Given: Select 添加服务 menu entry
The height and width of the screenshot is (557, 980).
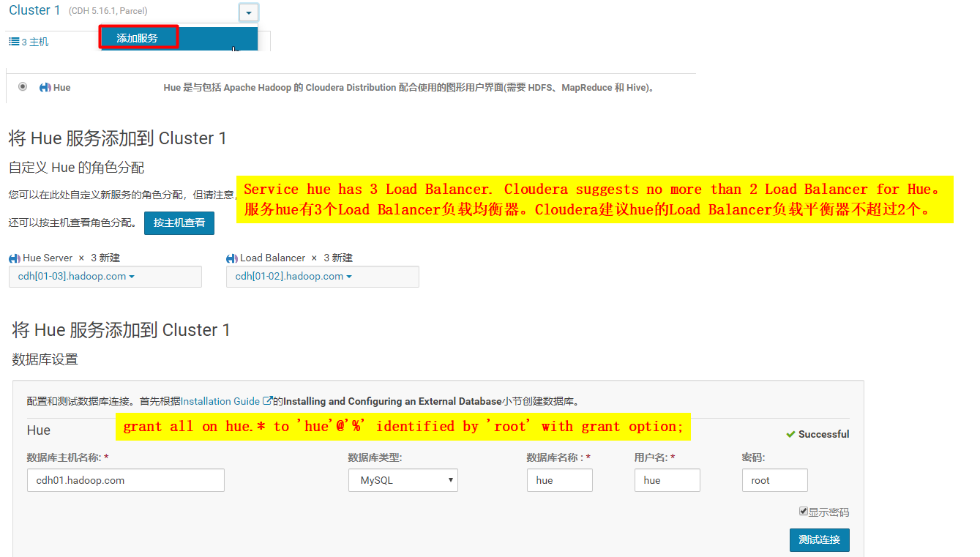Looking at the screenshot, I should [x=138, y=38].
